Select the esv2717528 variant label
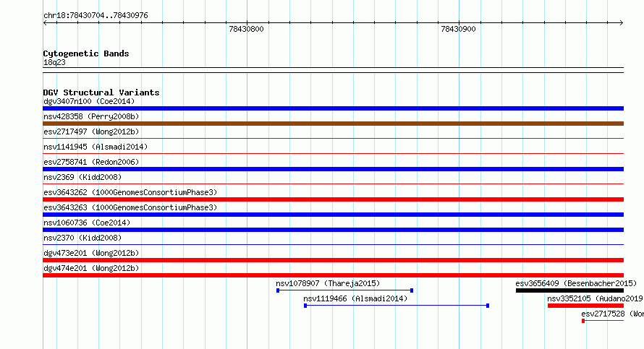 (x=612, y=314)
